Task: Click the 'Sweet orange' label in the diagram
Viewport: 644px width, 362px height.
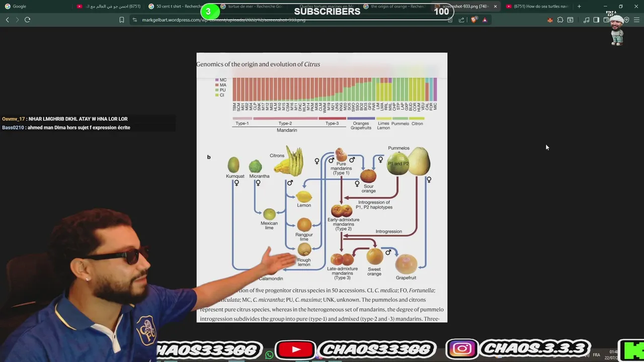Action: click(x=374, y=271)
